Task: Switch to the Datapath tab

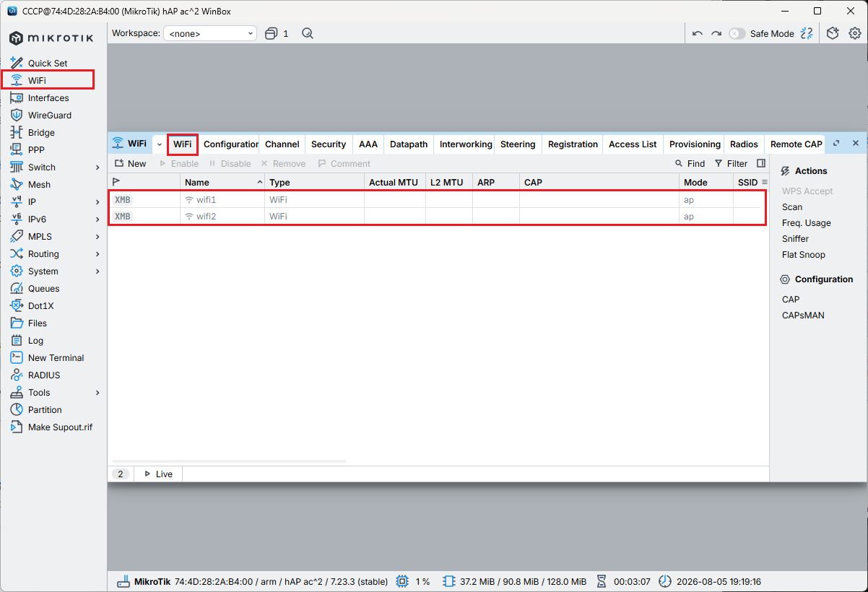Action: tap(409, 144)
